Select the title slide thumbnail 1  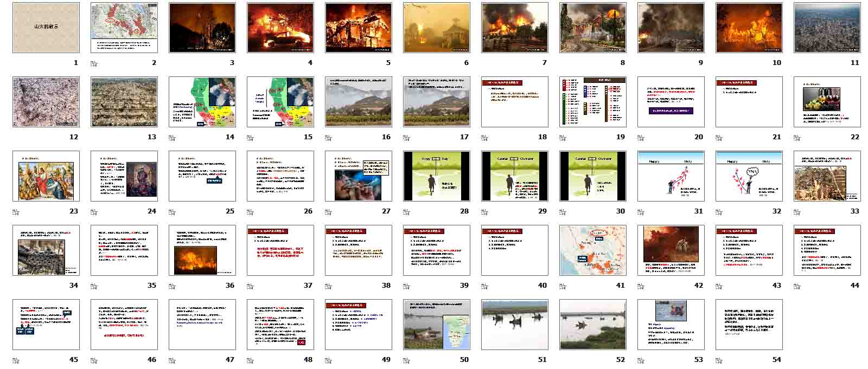46,28
